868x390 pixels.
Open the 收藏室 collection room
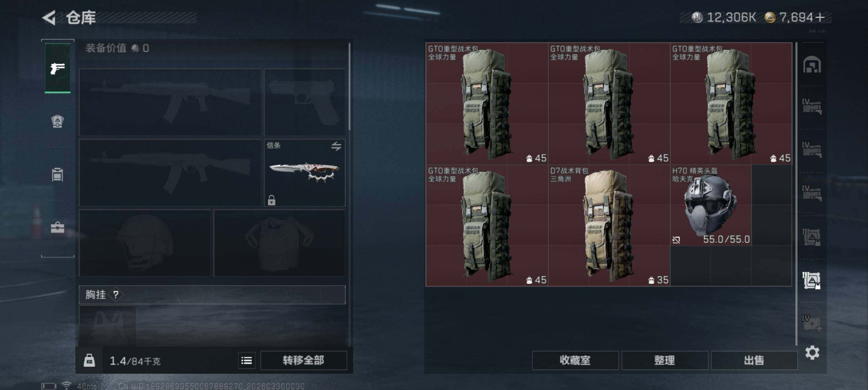(575, 360)
